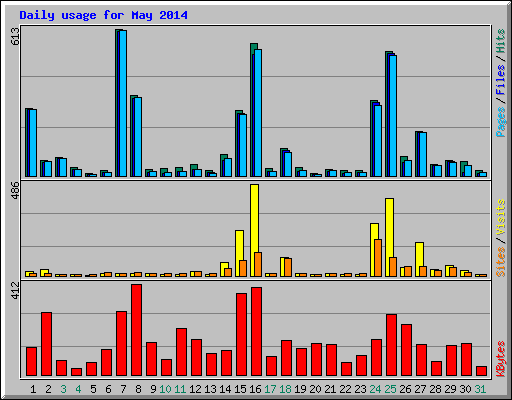Select the cyan Pages bar for day 25
The width and height of the screenshot is (512, 400).
[393, 116]
